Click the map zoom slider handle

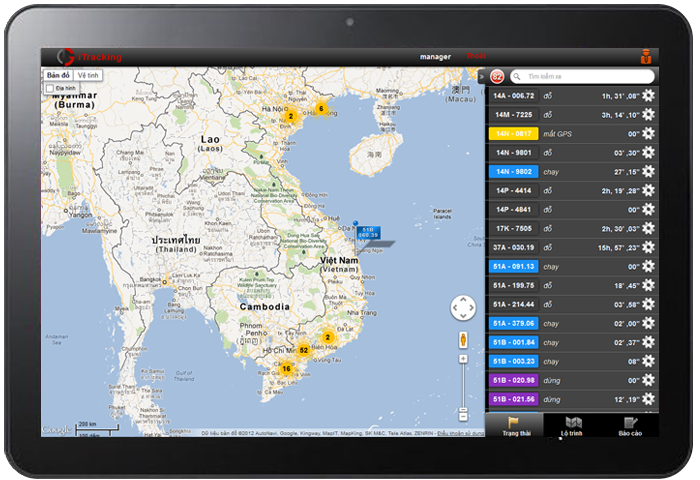(x=463, y=409)
